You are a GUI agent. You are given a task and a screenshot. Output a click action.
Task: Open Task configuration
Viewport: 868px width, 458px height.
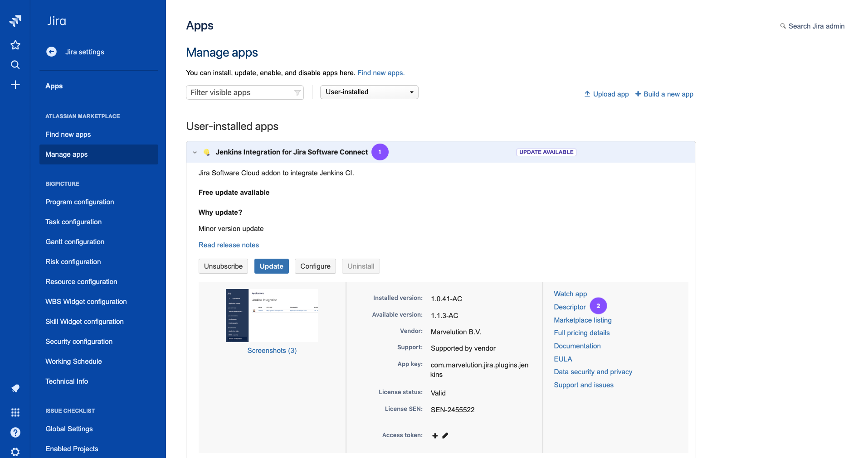pyautogui.click(x=73, y=222)
